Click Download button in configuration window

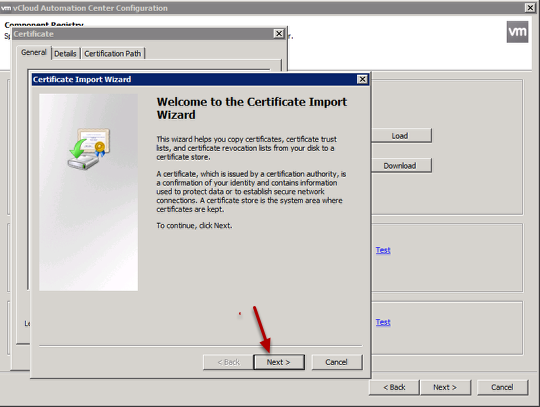coord(401,166)
